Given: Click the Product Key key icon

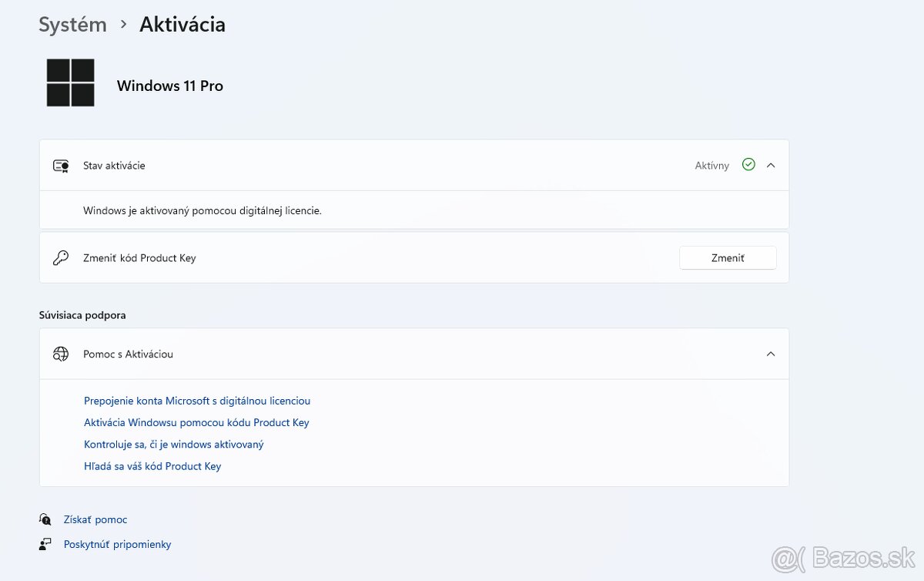Looking at the screenshot, I should [x=61, y=258].
